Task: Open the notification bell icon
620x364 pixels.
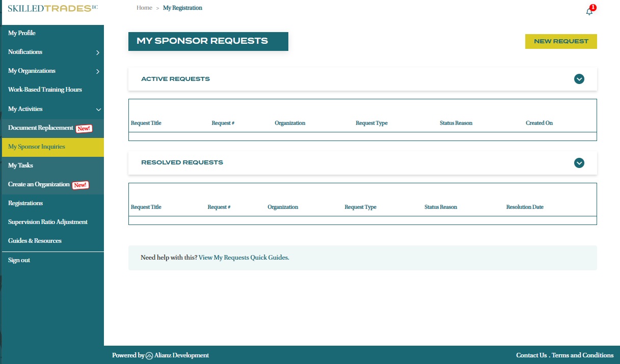Action: [x=589, y=11]
